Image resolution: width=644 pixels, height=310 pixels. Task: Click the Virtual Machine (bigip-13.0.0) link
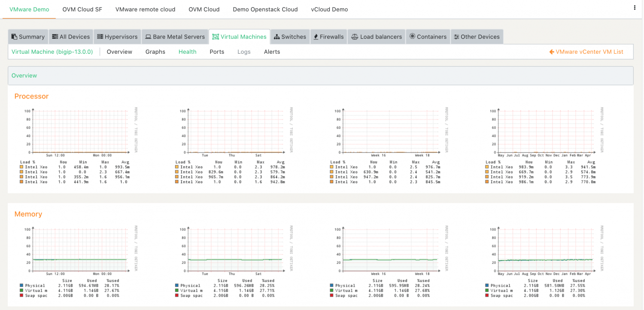52,52
